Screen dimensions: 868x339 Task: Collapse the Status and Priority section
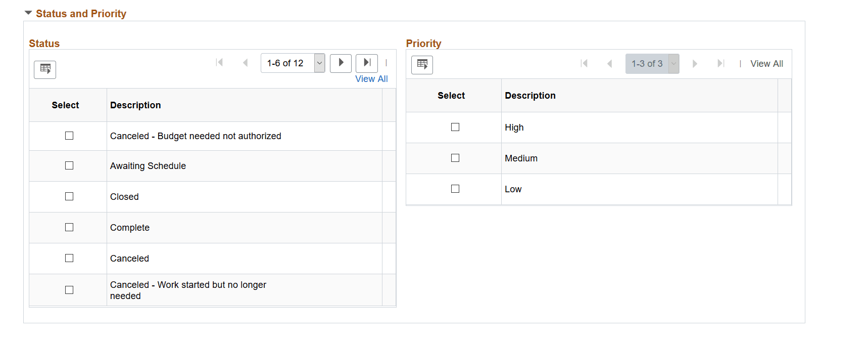coord(28,13)
